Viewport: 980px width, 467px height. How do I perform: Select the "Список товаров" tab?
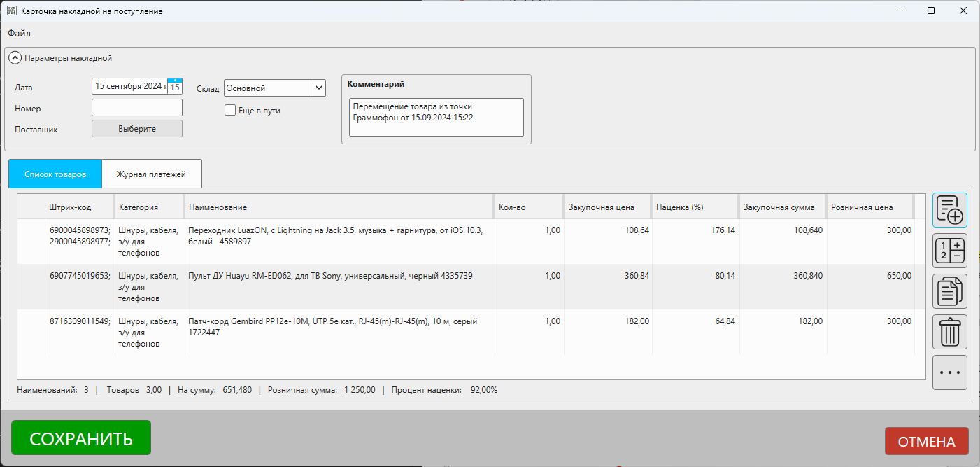(55, 174)
